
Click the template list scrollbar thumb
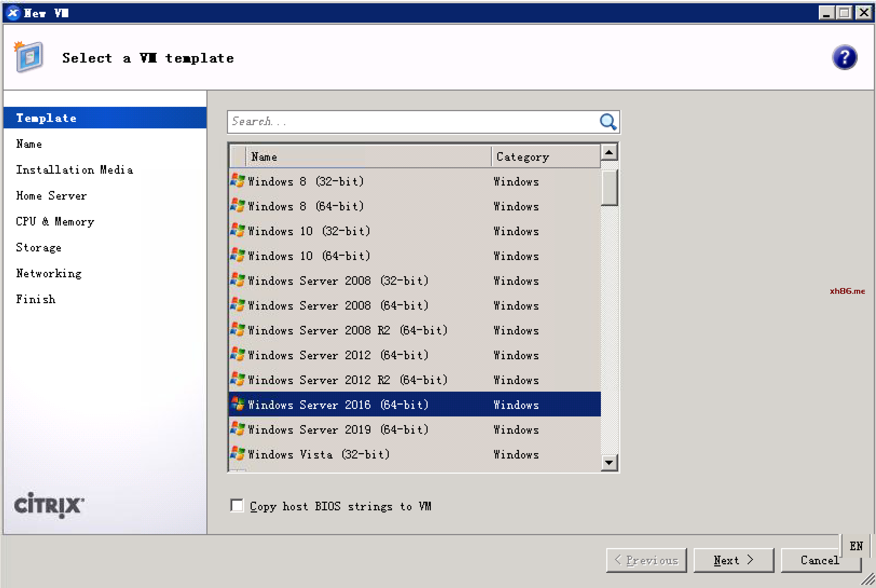(609, 187)
